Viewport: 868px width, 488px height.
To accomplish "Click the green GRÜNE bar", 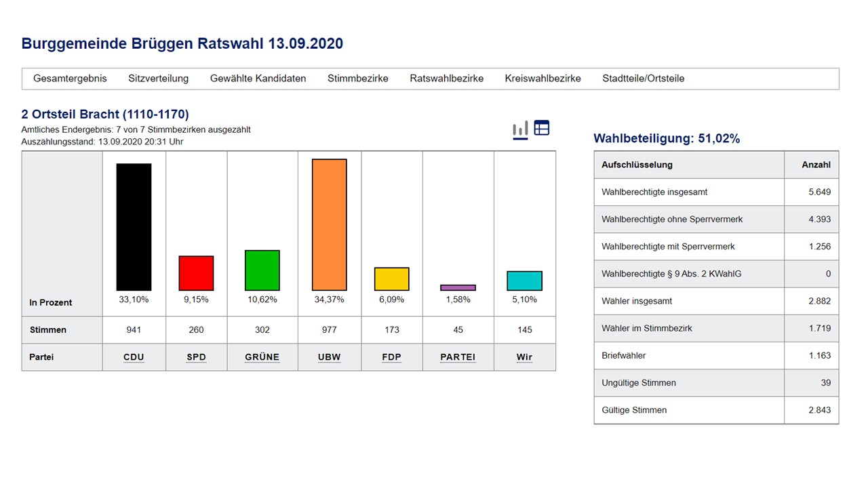I will (262, 270).
